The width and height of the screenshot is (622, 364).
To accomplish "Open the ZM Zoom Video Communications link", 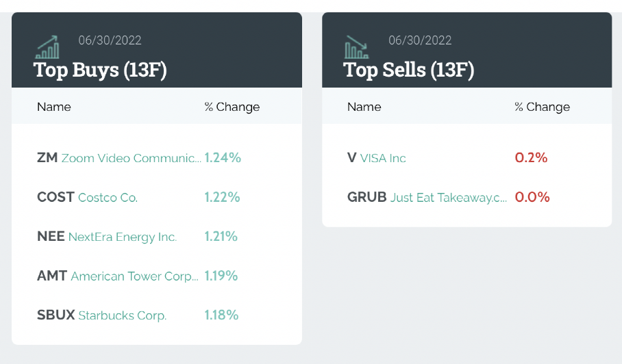I will point(119,158).
